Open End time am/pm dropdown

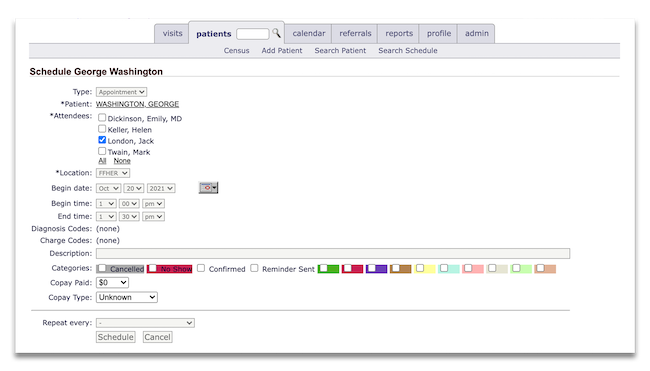point(153,216)
